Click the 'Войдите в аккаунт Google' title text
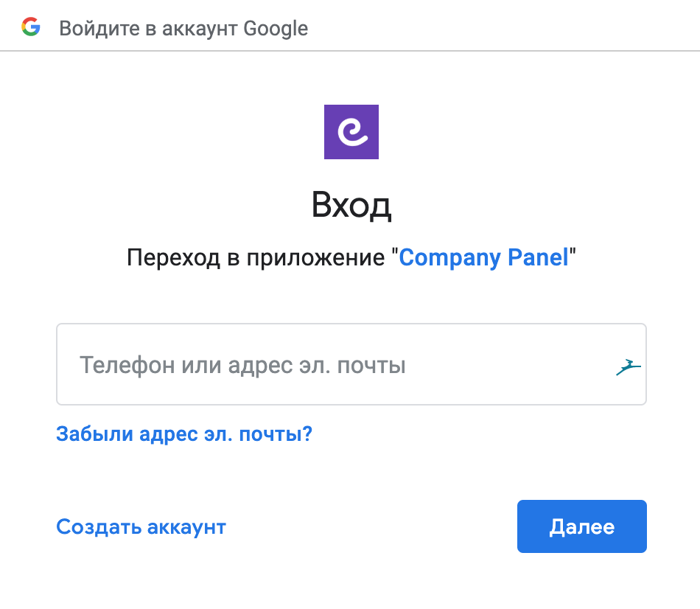The image size is (700, 609). [x=183, y=29]
